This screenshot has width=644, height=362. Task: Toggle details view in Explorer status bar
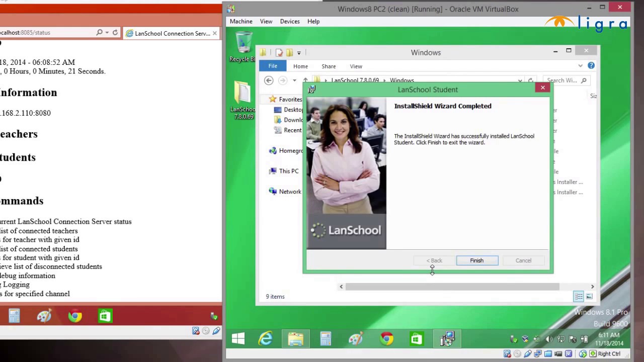point(579,296)
